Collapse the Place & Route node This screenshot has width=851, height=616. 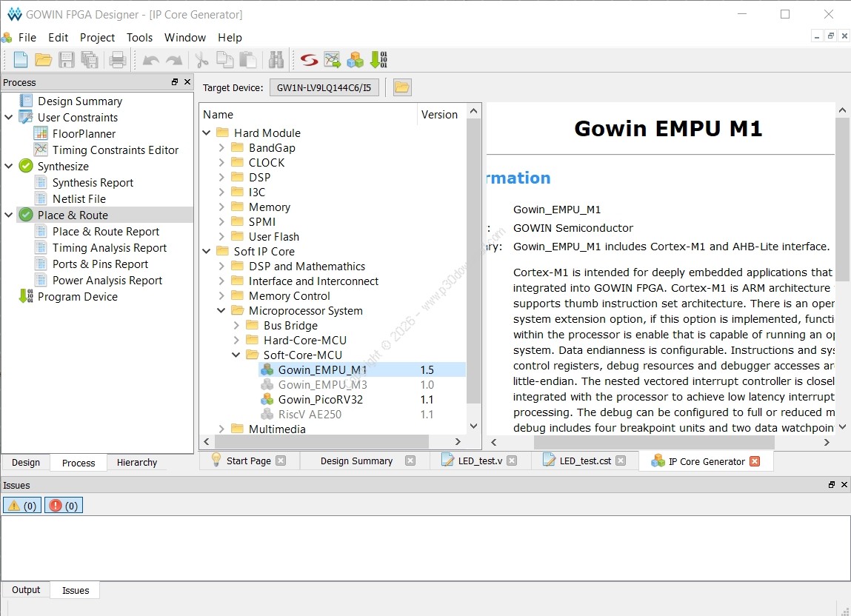[9, 215]
